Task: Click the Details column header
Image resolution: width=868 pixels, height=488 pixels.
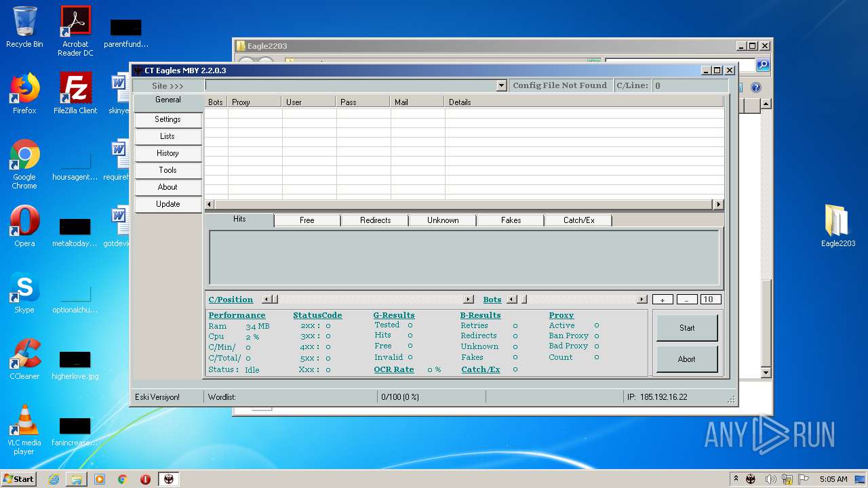Action: [584, 102]
